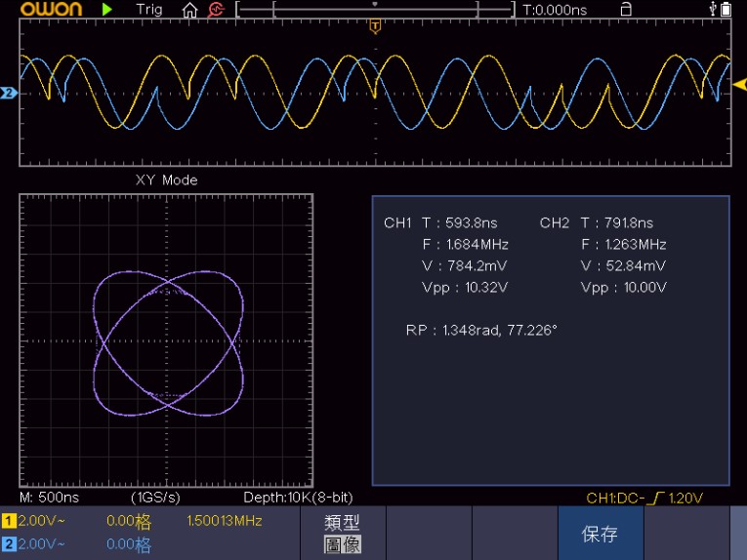This screenshot has width=747, height=560.
Task: Click the green run/play indicator
Action: point(106,10)
